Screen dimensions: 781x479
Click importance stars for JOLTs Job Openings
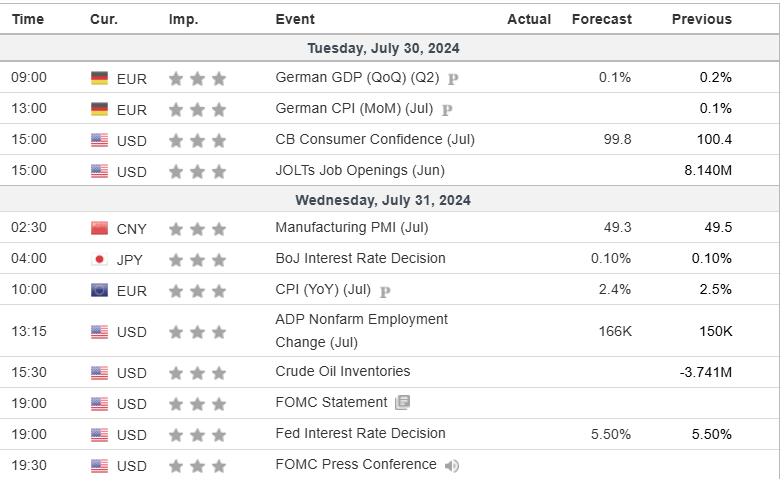tap(197, 172)
